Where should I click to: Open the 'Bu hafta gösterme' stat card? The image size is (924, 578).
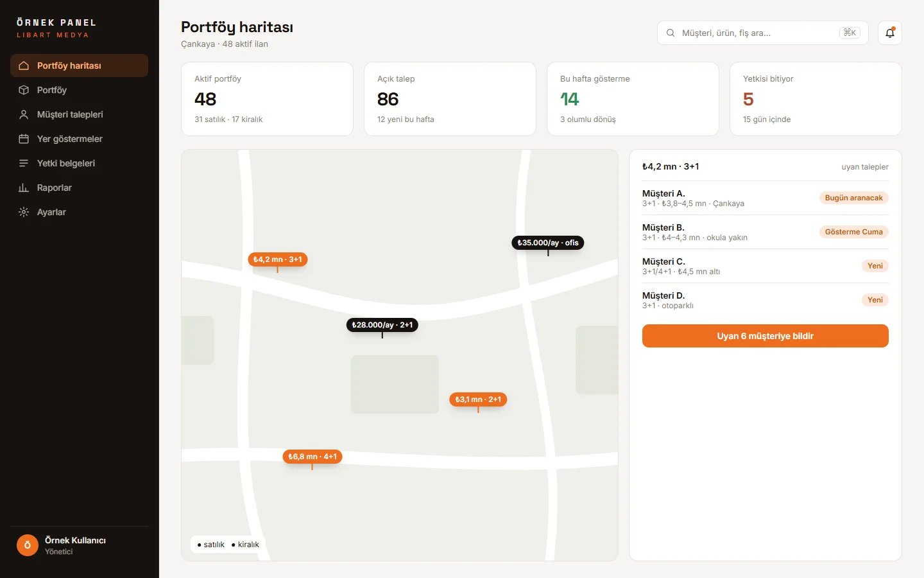click(x=633, y=99)
